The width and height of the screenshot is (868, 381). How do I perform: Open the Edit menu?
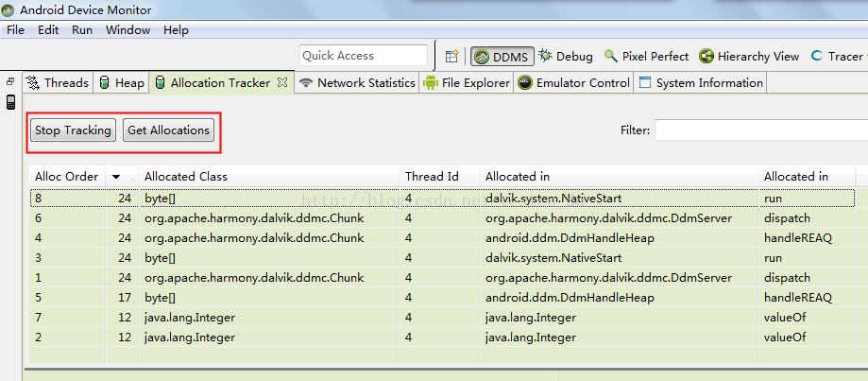pos(48,30)
